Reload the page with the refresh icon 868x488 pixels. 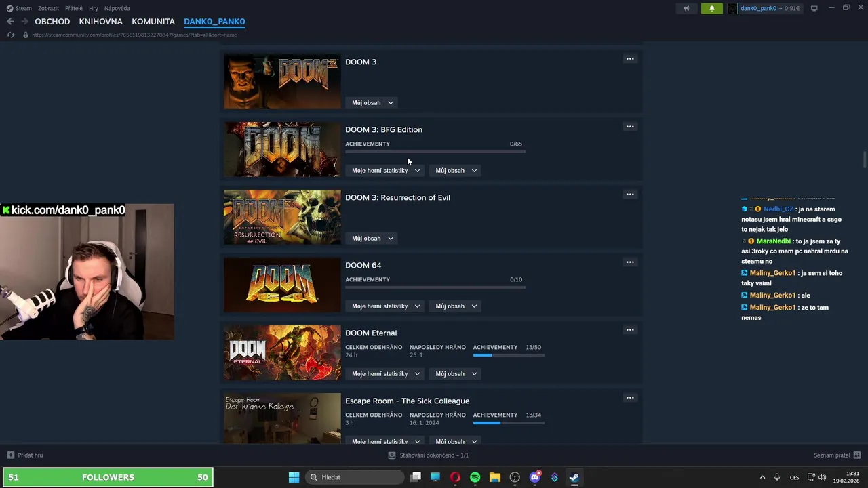tap(10, 35)
